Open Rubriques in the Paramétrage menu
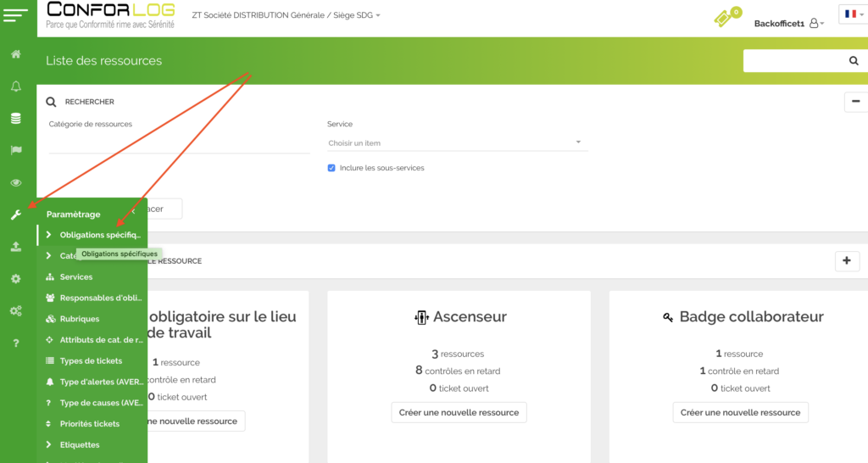 [x=79, y=319]
